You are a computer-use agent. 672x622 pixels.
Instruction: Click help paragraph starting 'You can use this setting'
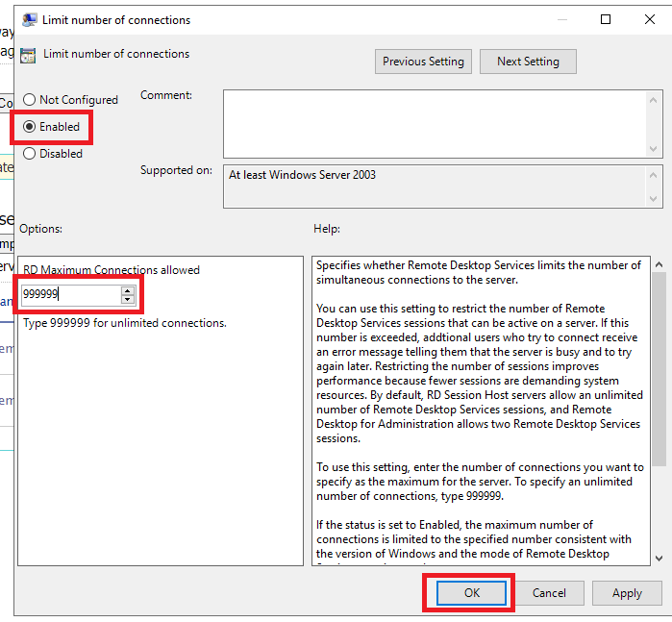(x=480, y=373)
